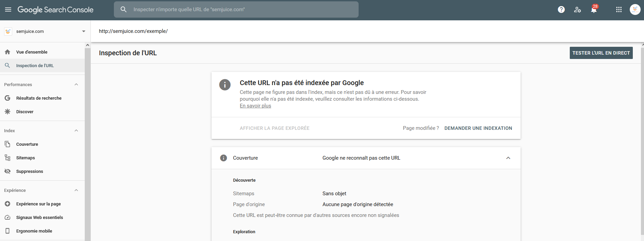
Task: Click the Vue d'ensemble home icon
Action: 7,52
